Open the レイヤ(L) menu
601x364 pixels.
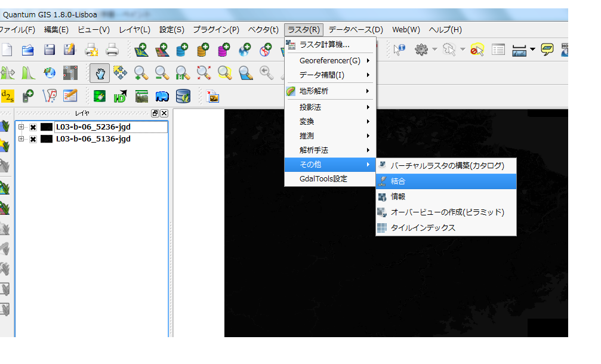pos(134,29)
